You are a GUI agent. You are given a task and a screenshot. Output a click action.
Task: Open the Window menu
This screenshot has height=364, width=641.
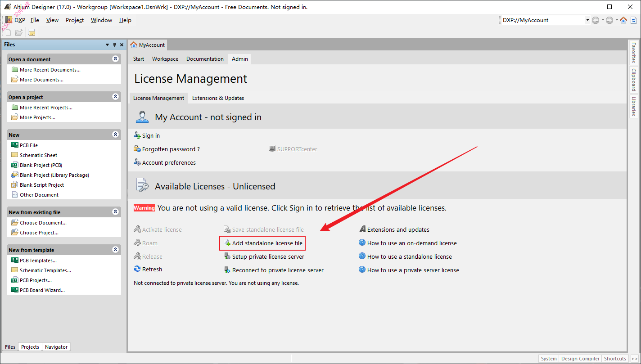pos(101,20)
